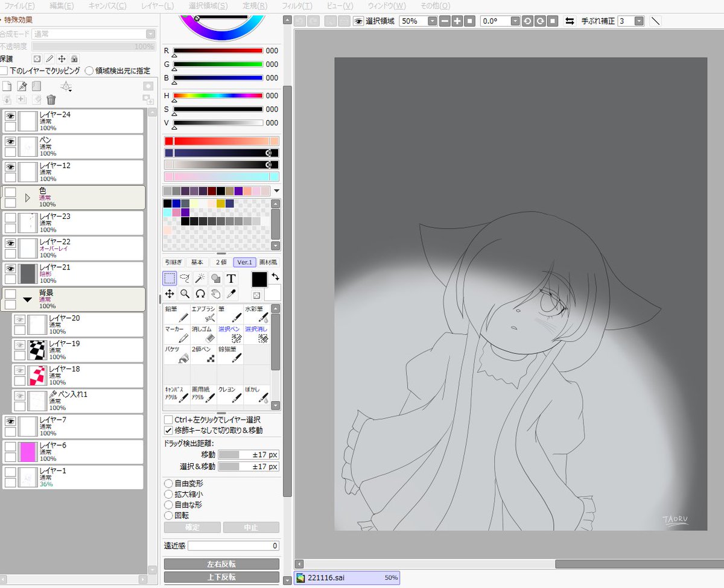Zoom in with the plus button
Screen dimensions: 724x588
(457, 21)
